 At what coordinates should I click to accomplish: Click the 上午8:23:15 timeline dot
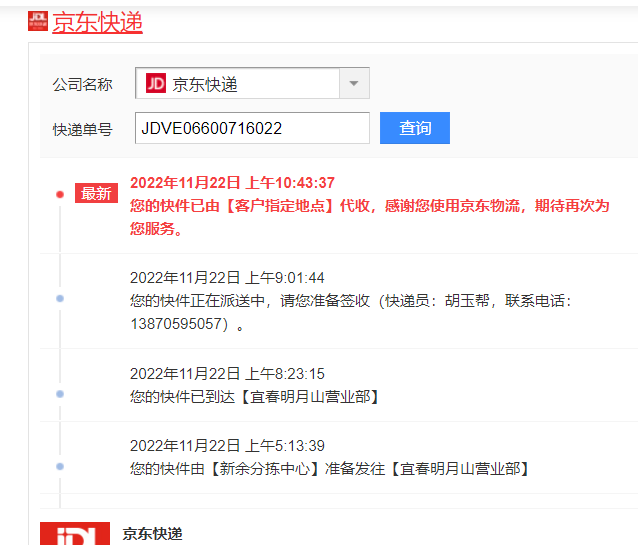[60, 394]
